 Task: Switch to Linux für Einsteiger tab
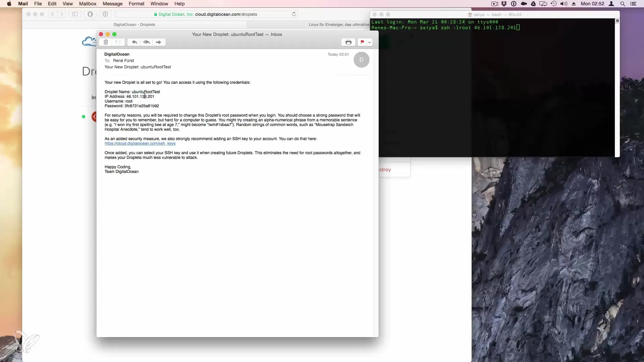(x=339, y=24)
